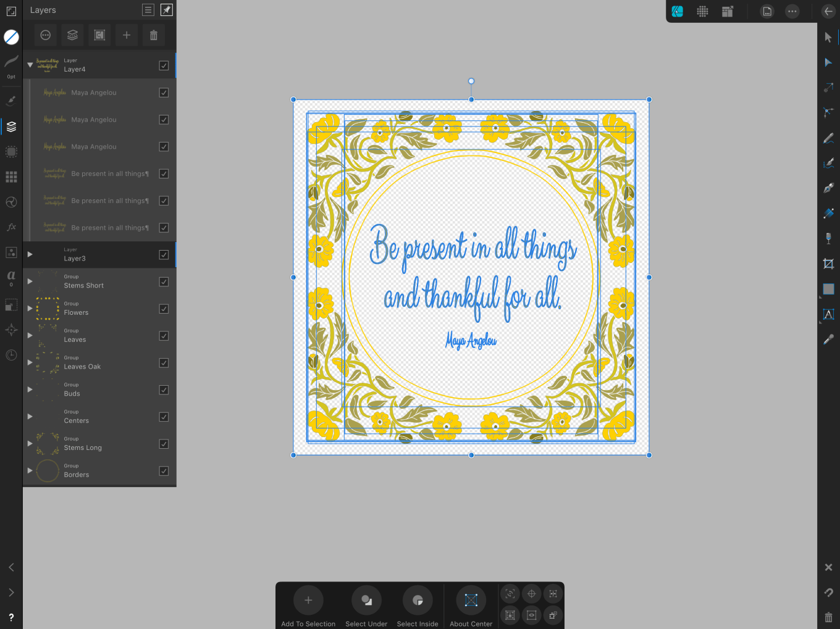Collapse the Layer4 tree

pyautogui.click(x=30, y=65)
